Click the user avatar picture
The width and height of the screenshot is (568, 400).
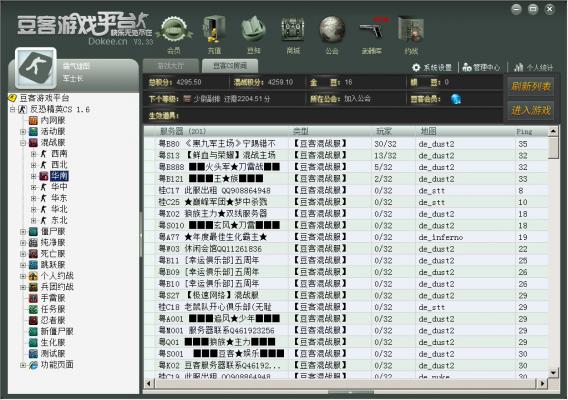pyautogui.click(x=36, y=68)
